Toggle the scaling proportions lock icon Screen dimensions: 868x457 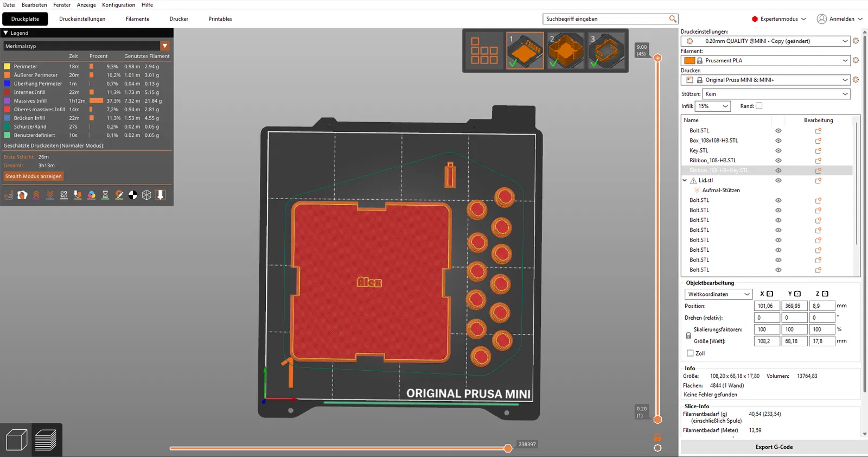coord(688,335)
